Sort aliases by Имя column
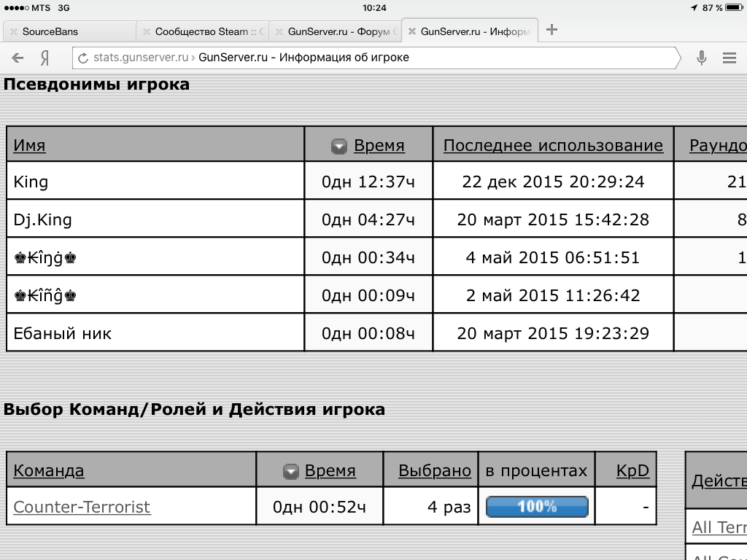Image resolution: width=747 pixels, height=560 pixels. coord(29,146)
